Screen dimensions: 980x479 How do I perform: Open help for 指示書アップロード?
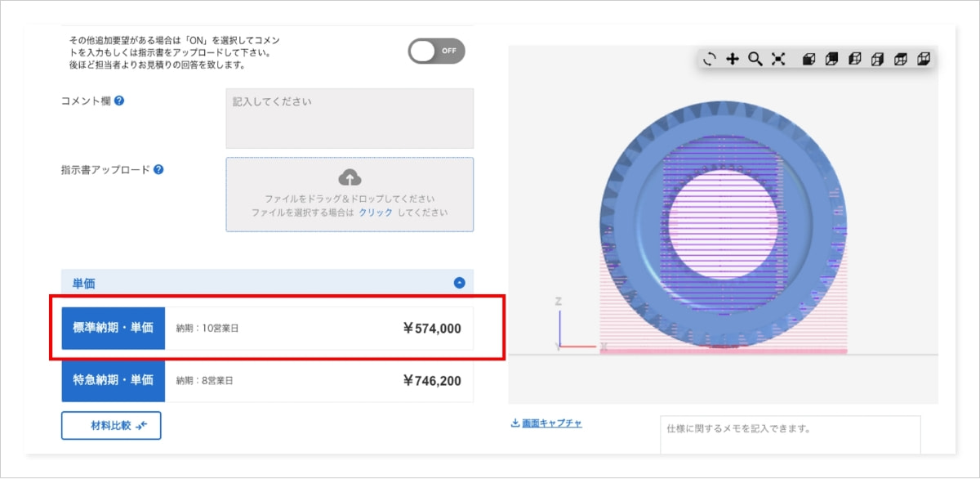click(x=158, y=170)
